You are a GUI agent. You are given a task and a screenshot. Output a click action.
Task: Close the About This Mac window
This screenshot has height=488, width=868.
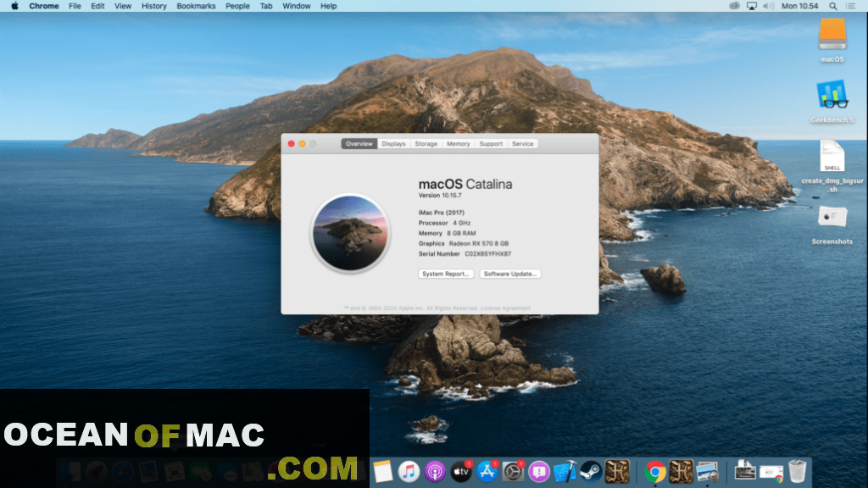tap(292, 144)
